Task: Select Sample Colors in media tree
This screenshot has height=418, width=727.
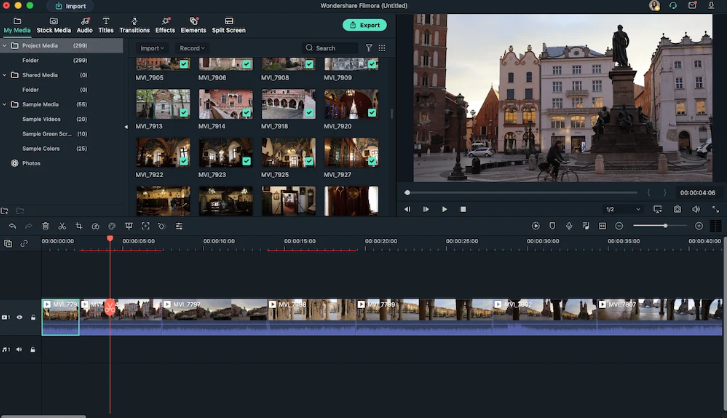Action: point(41,148)
